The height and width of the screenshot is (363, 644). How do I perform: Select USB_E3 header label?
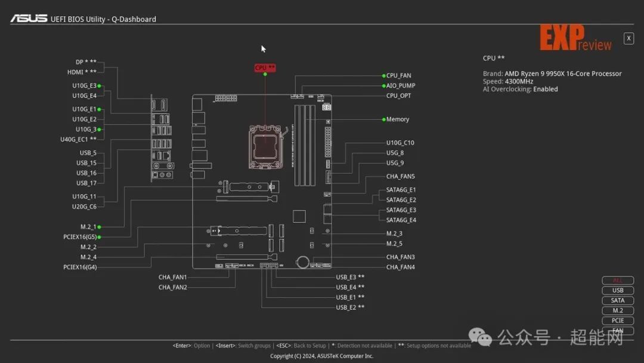(350, 277)
